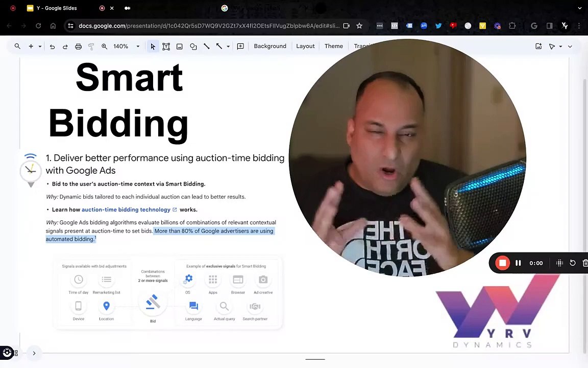588x368 pixels.
Task: Add a comment from toolbar
Action: pos(240,46)
